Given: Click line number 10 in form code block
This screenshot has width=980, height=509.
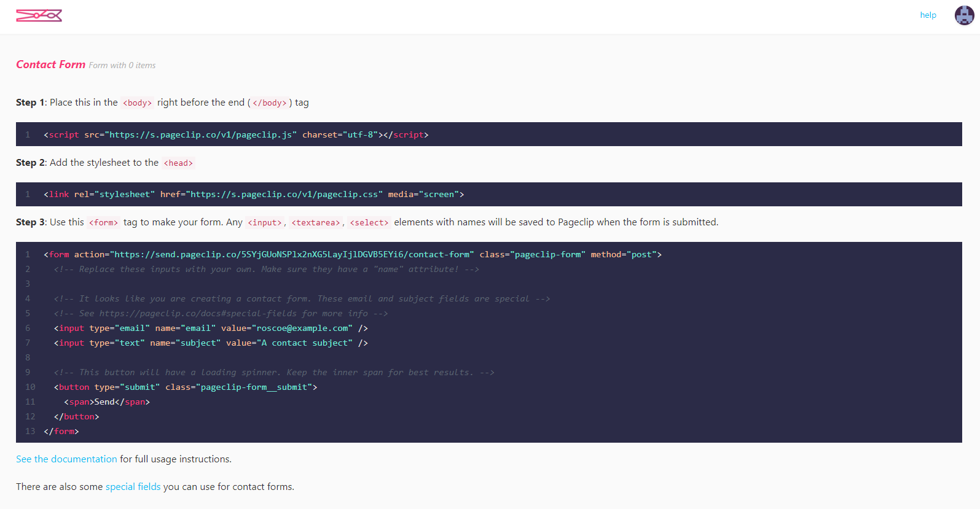Looking at the screenshot, I should 30,387.
